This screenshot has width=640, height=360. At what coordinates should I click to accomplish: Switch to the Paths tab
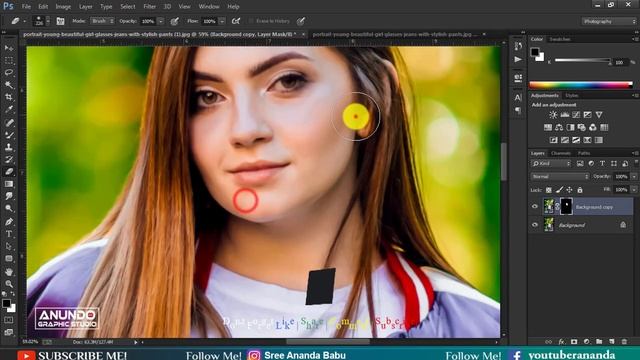(584, 153)
